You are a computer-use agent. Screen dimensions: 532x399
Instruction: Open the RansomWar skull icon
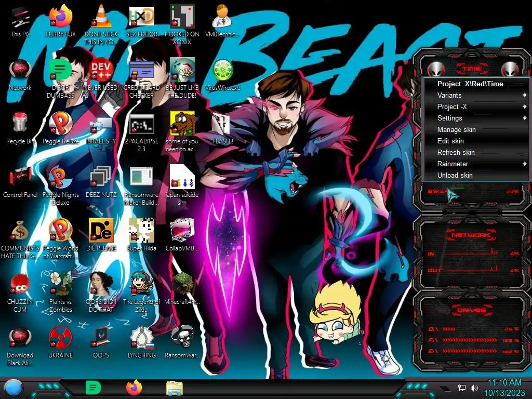coord(182,343)
